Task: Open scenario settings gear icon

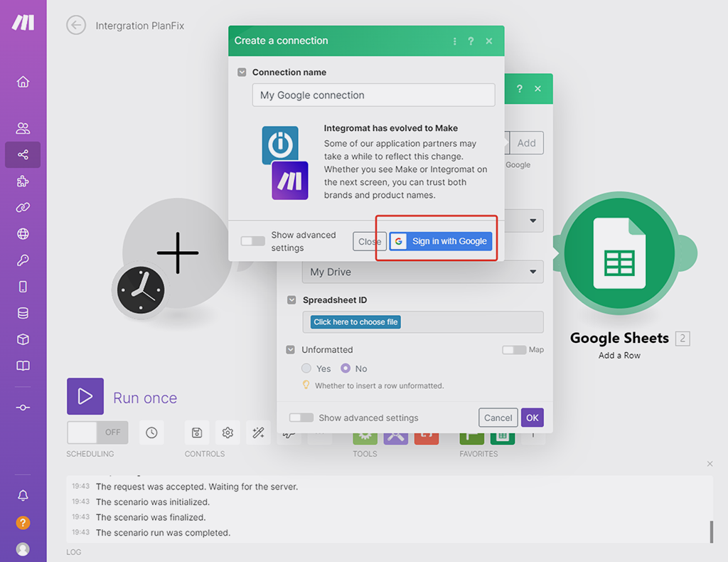Action: coord(227,433)
